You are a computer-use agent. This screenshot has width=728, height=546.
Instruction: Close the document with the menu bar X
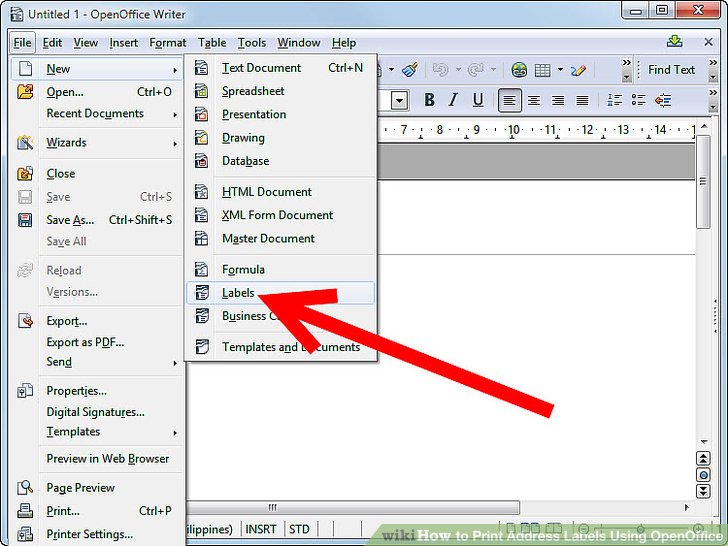pos(708,42)
